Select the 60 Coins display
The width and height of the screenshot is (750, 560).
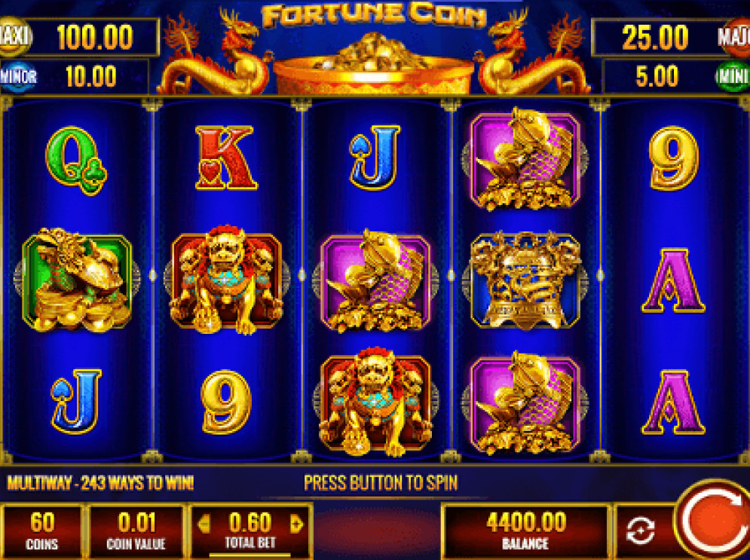click(42, 531)
